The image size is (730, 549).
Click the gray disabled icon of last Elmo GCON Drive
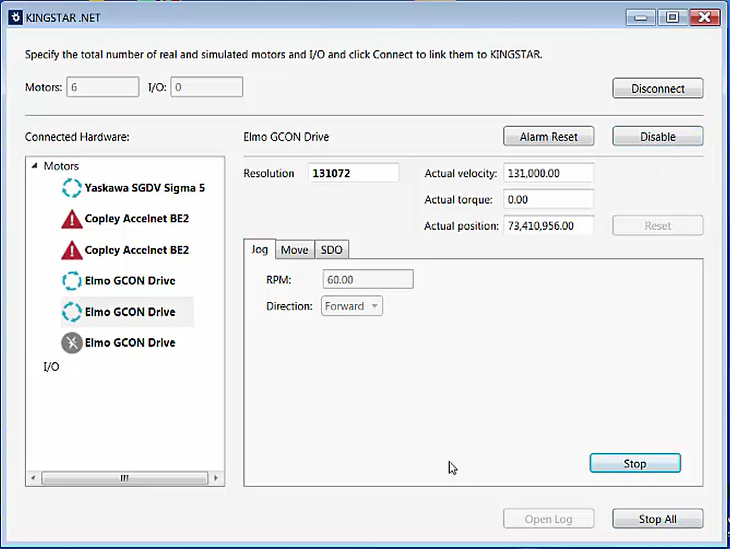[72, 343]
